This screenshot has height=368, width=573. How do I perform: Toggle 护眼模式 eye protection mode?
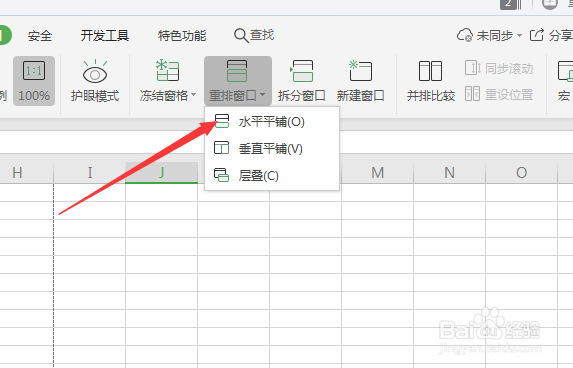point(95,81)
